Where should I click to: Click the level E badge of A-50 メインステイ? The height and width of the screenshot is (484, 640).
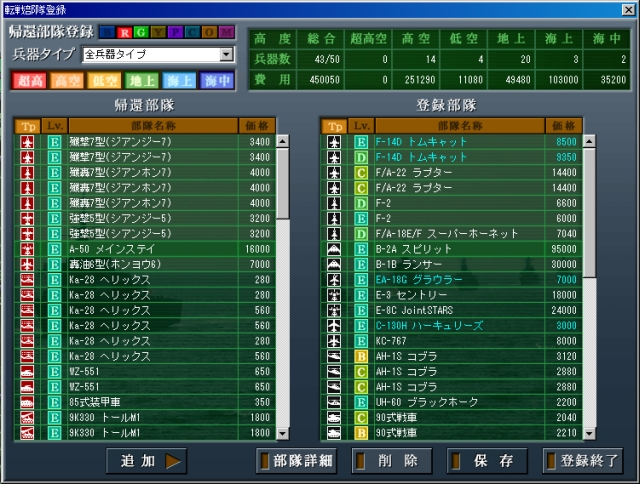tap(54, 249)
